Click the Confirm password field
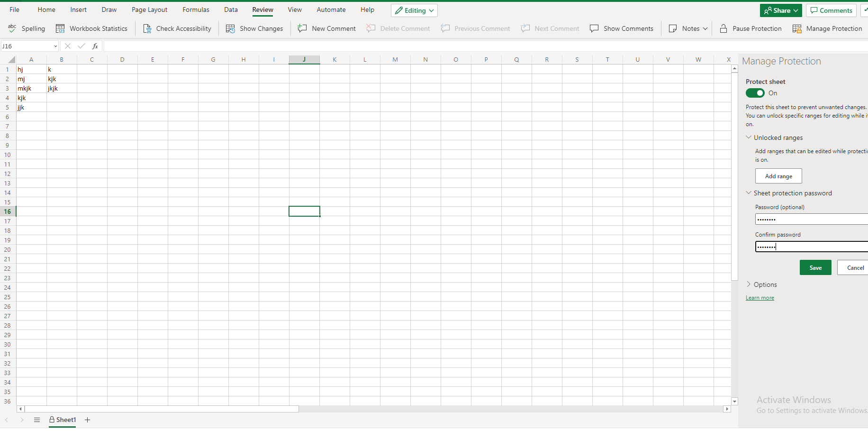Image resolution: width=868 pixels, height=431 pixels. pos(812,247)
